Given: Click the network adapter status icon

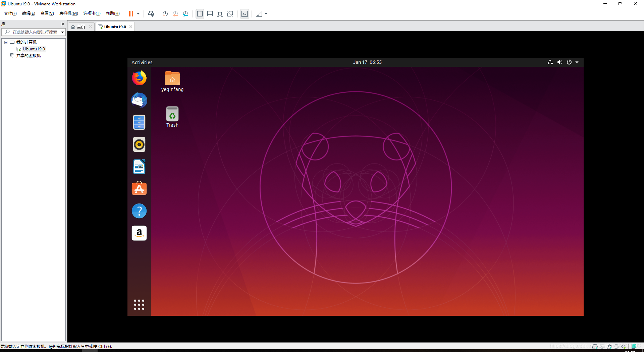Looking at the screenshot, I should (609, 346).
